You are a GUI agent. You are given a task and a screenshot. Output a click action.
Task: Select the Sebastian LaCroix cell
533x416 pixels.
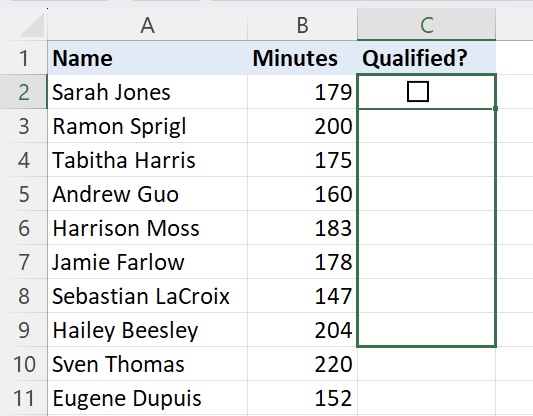click(x=148, y=296)
